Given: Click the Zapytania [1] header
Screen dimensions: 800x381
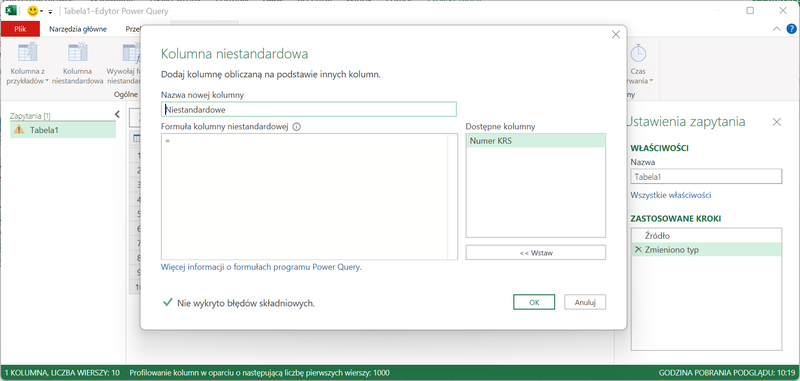Looking at the screenshot, I should click(30, 116).
